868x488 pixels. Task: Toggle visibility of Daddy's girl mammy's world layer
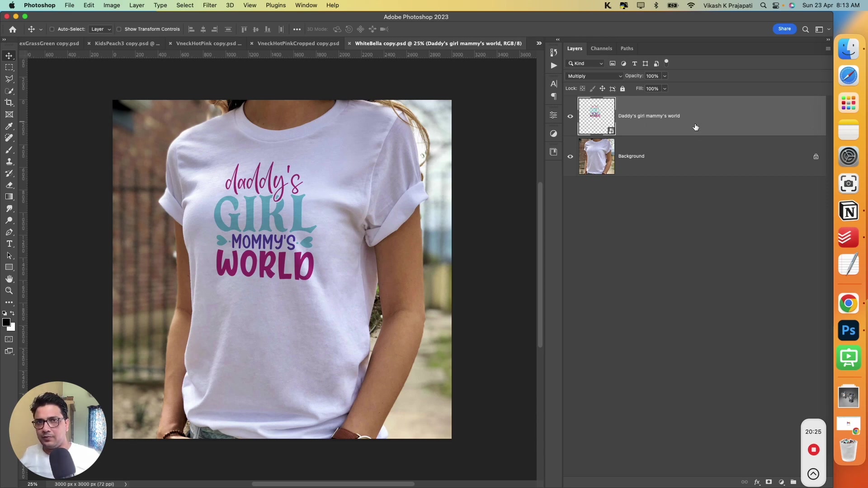pos(570,116)
